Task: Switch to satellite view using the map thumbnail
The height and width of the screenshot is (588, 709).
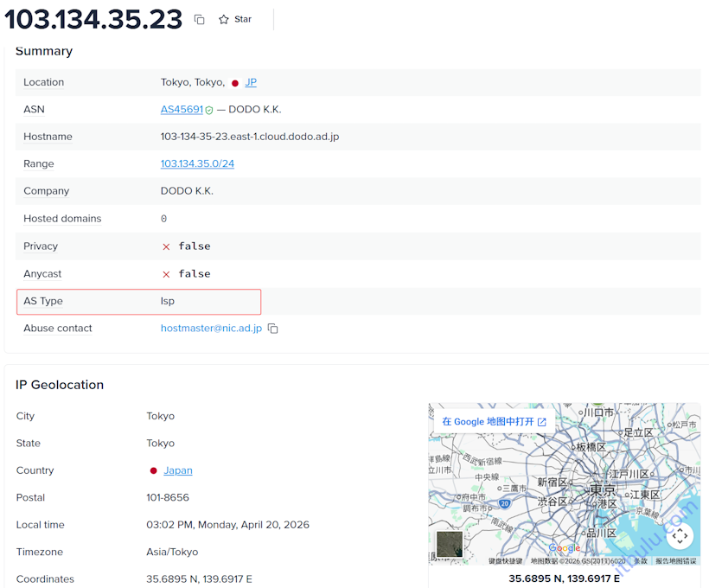Action: (450, 544)
